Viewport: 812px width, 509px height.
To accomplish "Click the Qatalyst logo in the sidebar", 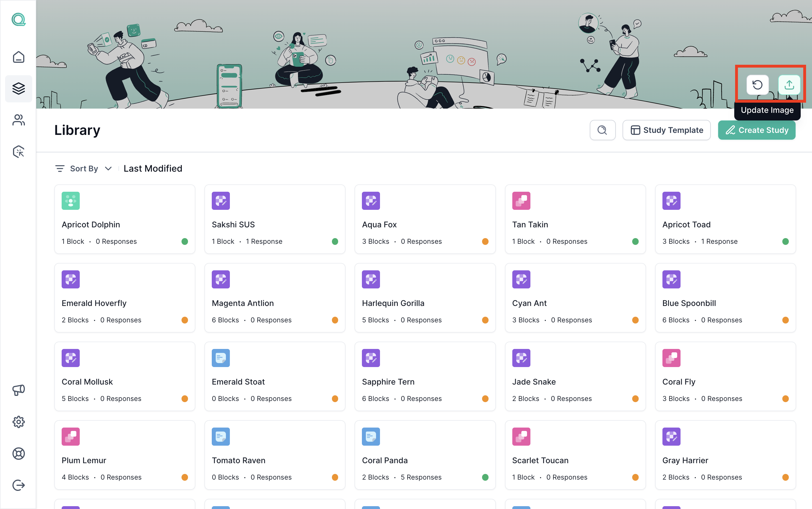I will pos(18,20).
